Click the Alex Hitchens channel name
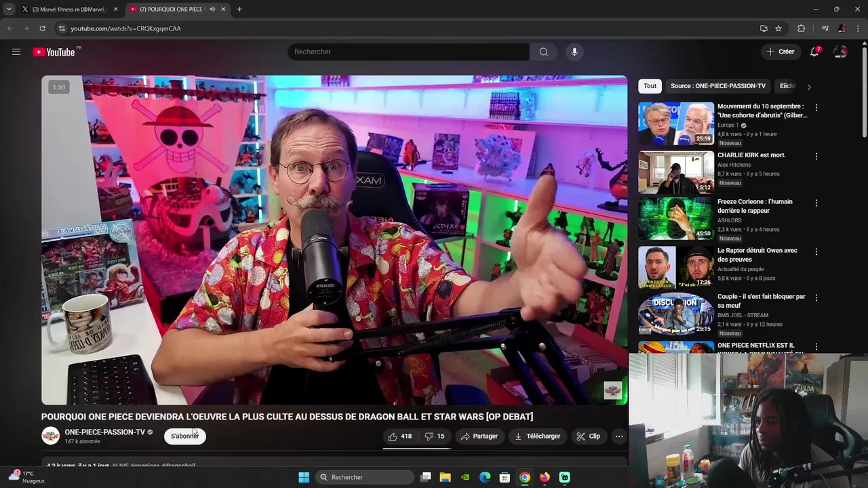 734,165
